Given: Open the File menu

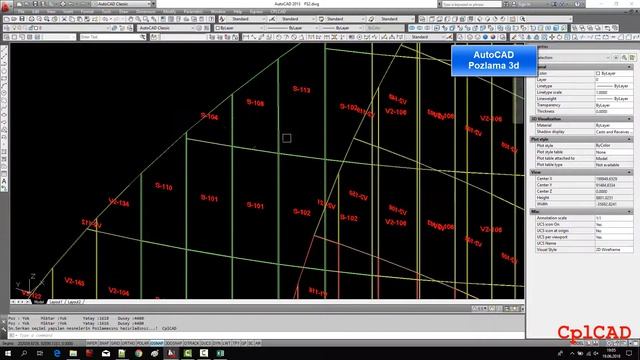Looking at the screenshot, I should tap(21, 12).
